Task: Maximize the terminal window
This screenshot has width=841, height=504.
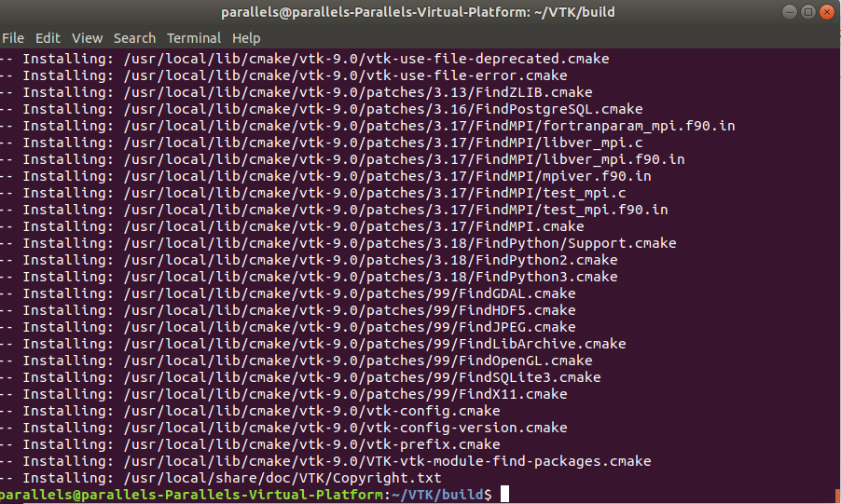Action: coord(808,12)
